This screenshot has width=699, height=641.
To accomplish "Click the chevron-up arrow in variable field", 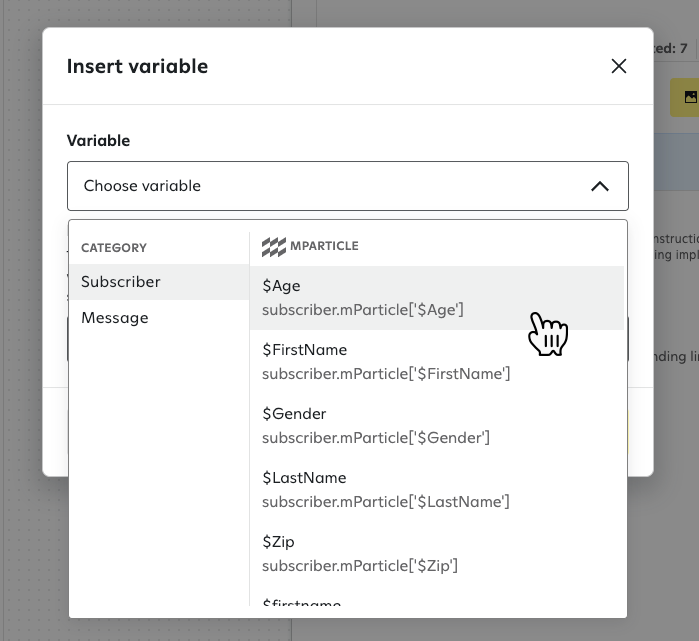I will pyautogui.click(x=600, y=186).
